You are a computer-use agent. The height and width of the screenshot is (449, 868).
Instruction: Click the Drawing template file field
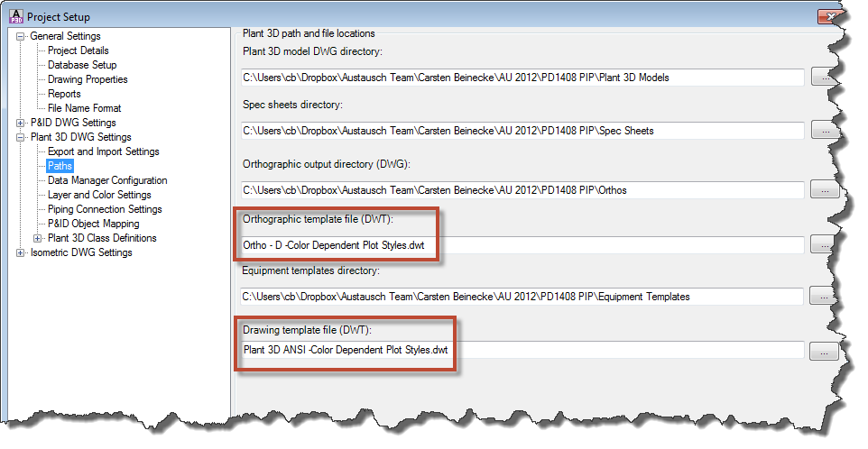point(522,350)
